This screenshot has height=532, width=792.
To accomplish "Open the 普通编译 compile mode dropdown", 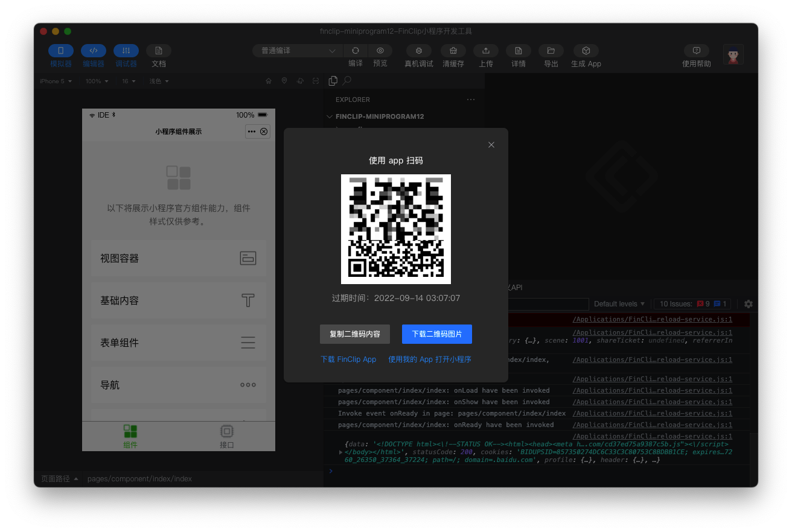I will point(297,51).
